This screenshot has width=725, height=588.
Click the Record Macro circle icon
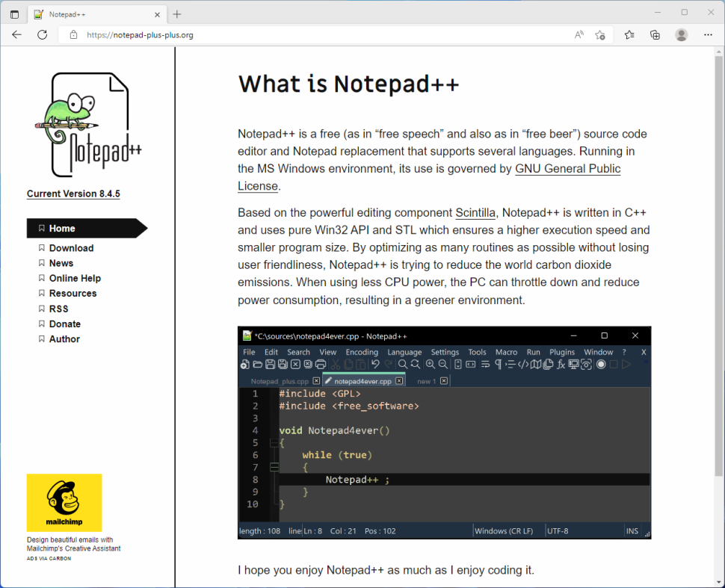601,365
